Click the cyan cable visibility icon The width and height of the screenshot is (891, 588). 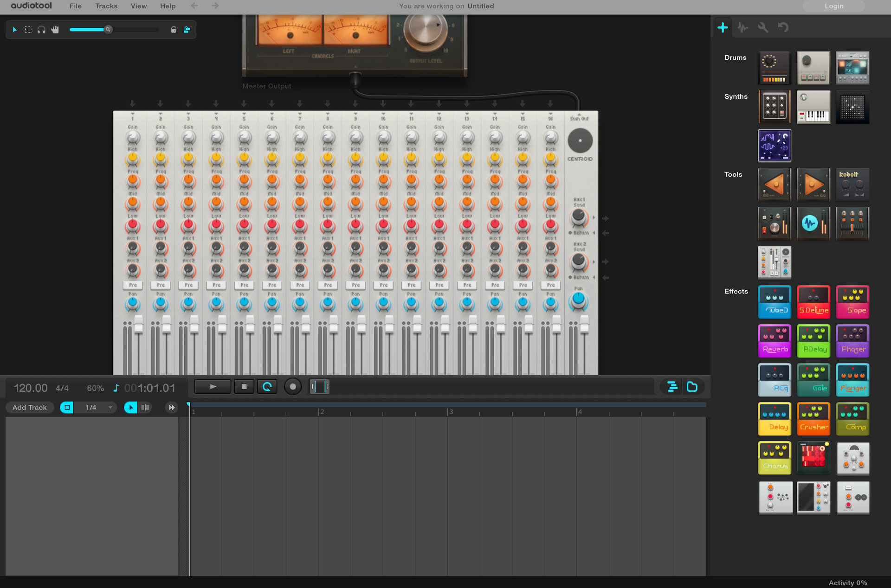[187, 30]
